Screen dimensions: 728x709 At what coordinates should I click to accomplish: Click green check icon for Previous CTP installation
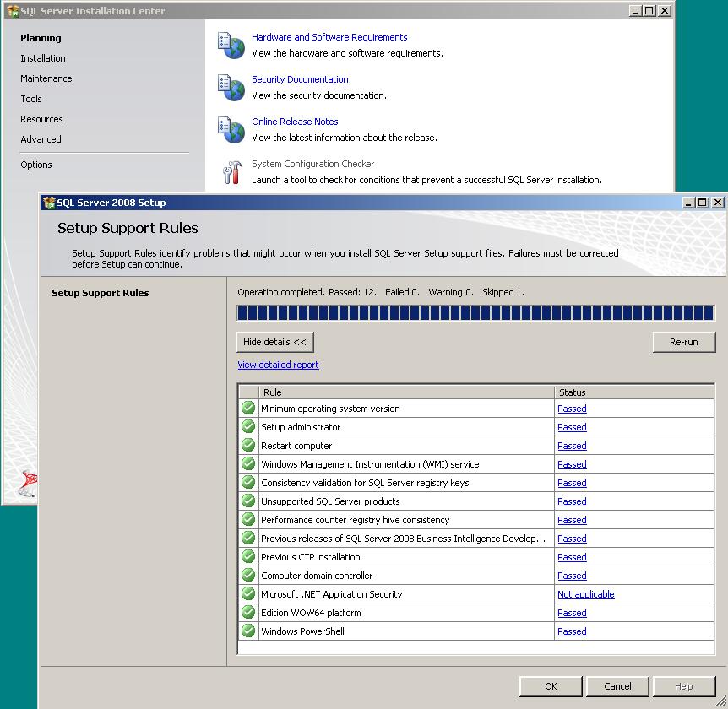coord(248,557)
